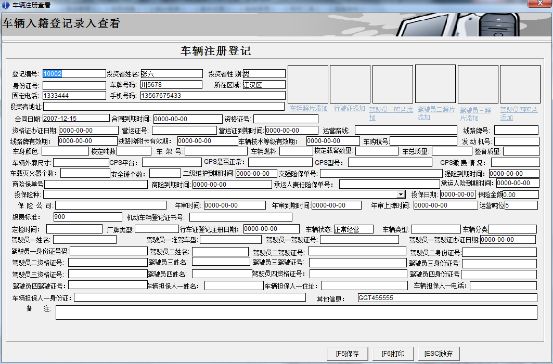553x364 pixels.
Task: Click the 驾驶员一姓名 input field
Action: [85, 239]
